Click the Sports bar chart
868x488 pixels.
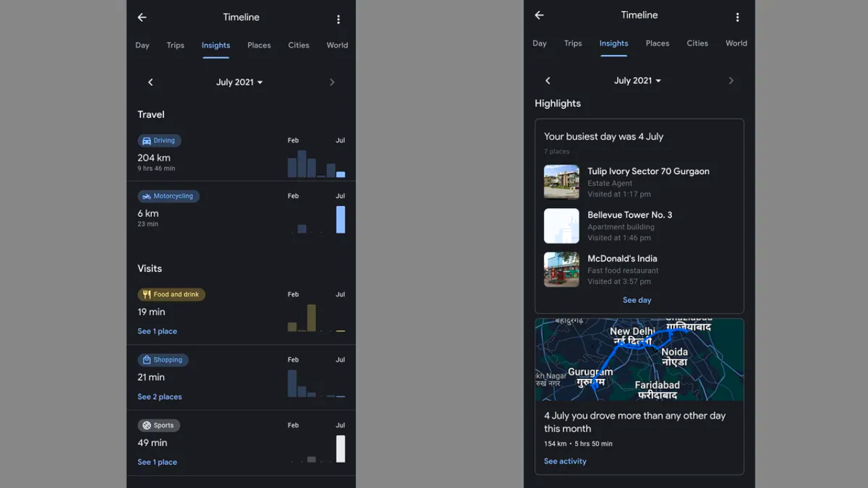(x=317, y=449)
